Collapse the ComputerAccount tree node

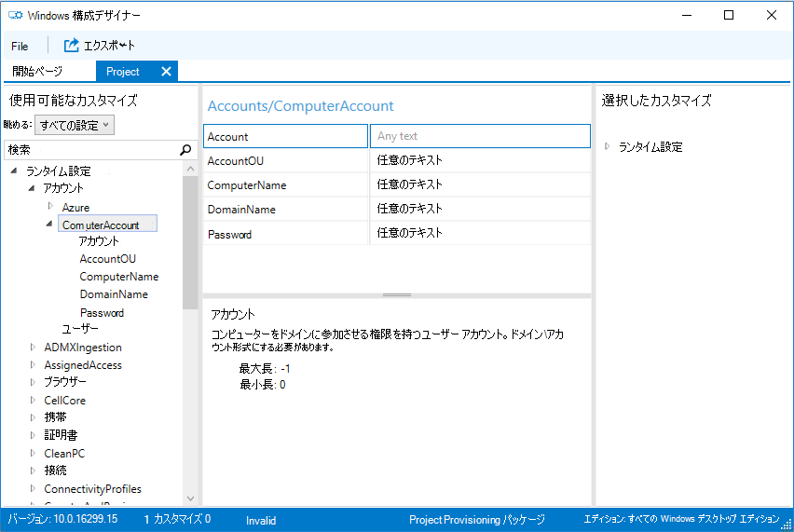point(49,224)
